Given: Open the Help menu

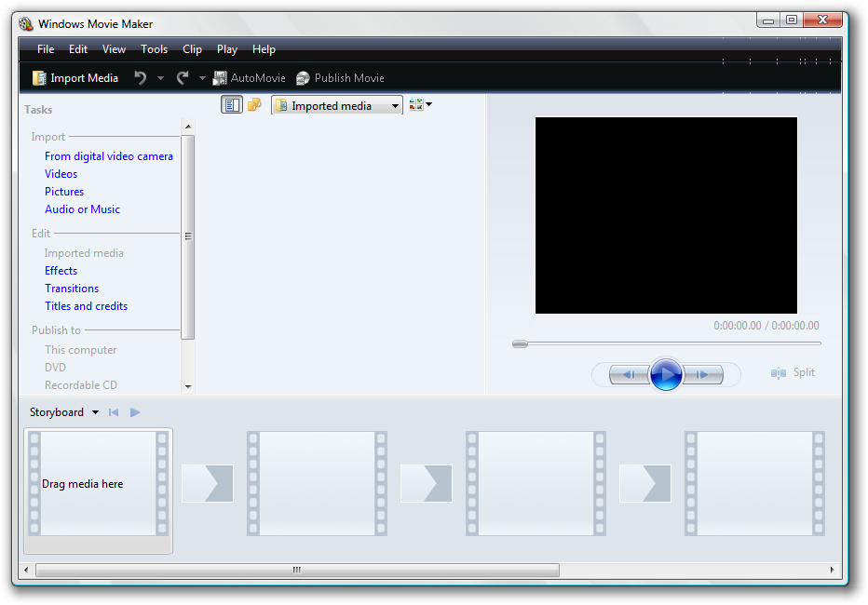Looking at the screenshot, I should (264, 49).
